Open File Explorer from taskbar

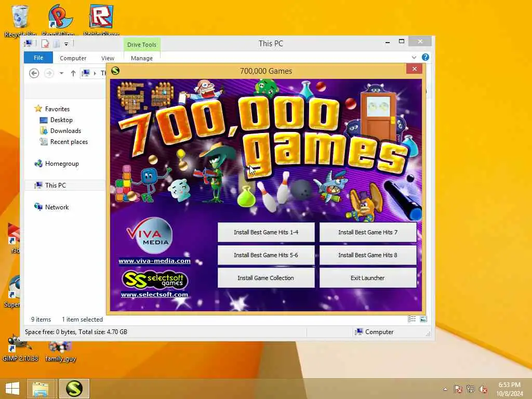pos(41,389)
